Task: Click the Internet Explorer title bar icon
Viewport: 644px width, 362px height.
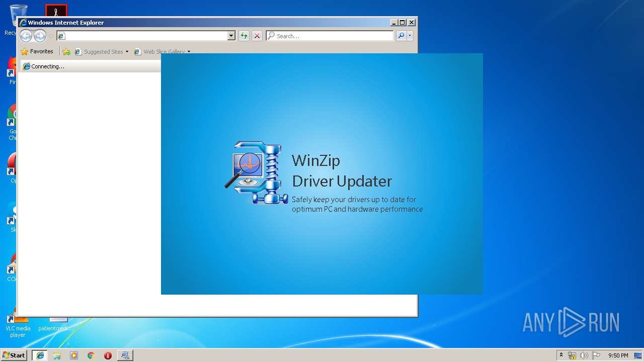Action: point(23,23)
